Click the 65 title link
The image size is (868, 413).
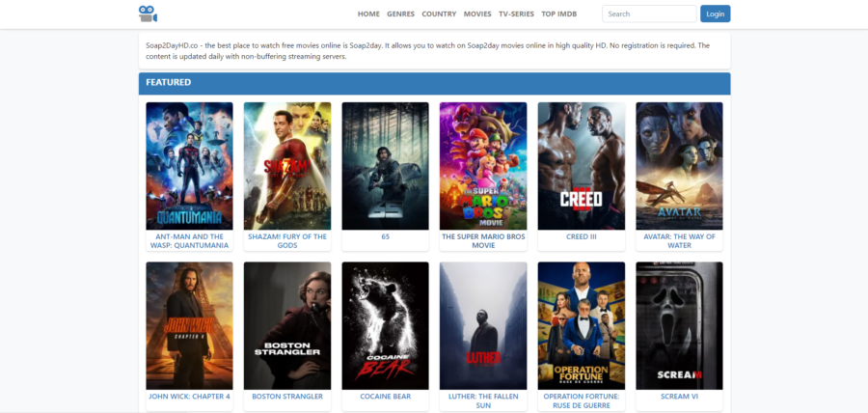[x=385, y=236]
